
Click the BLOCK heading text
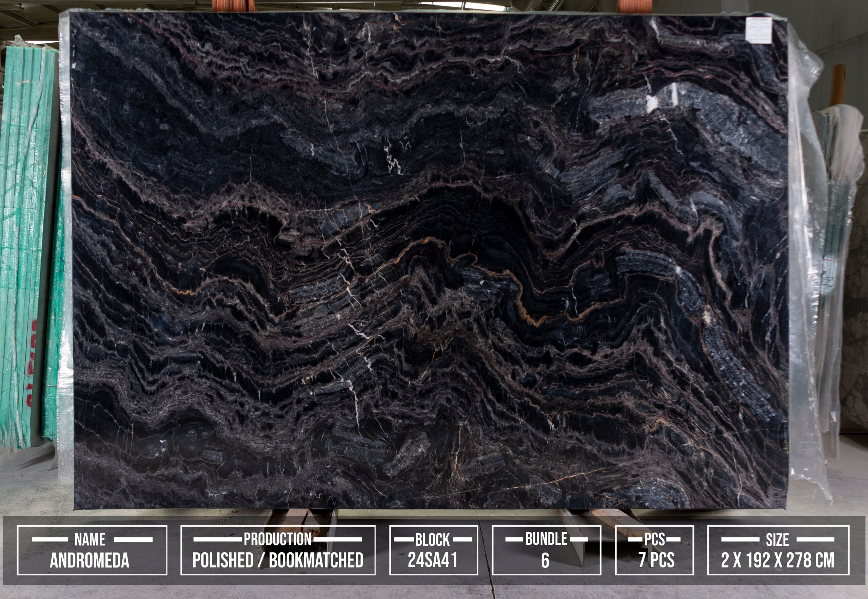point(432,540)
